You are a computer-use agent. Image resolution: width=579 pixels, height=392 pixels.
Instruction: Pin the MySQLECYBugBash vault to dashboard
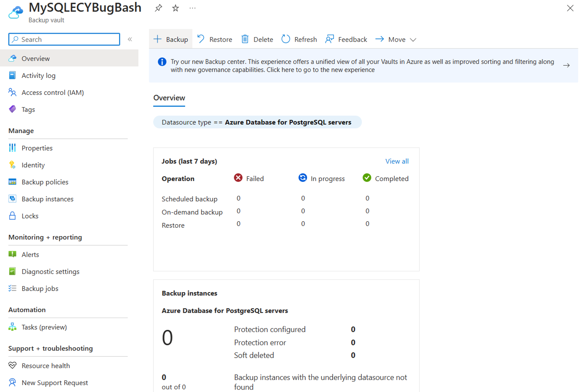click(x=158, y=8)
